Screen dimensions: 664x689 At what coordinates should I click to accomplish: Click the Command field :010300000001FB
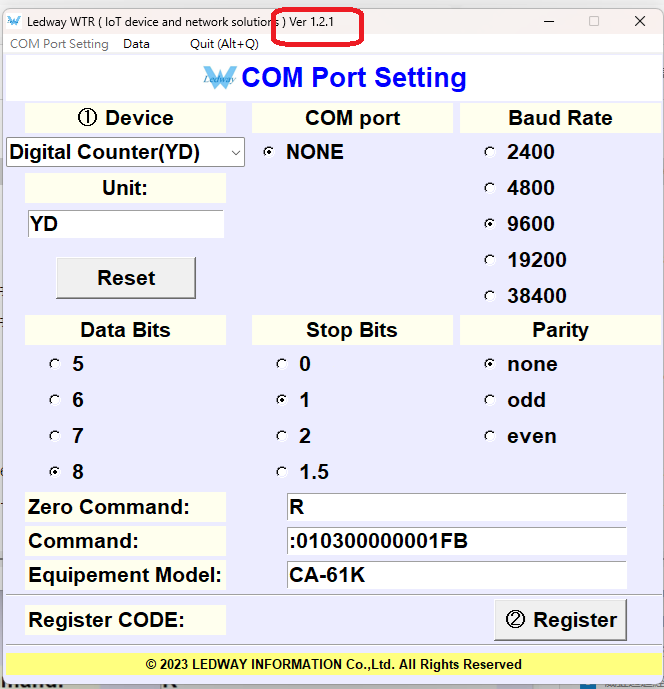(x=457, y=541)
